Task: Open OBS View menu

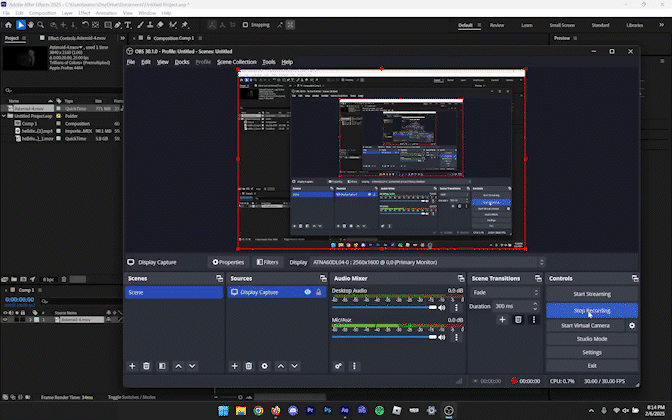Action: coord(162,62)
